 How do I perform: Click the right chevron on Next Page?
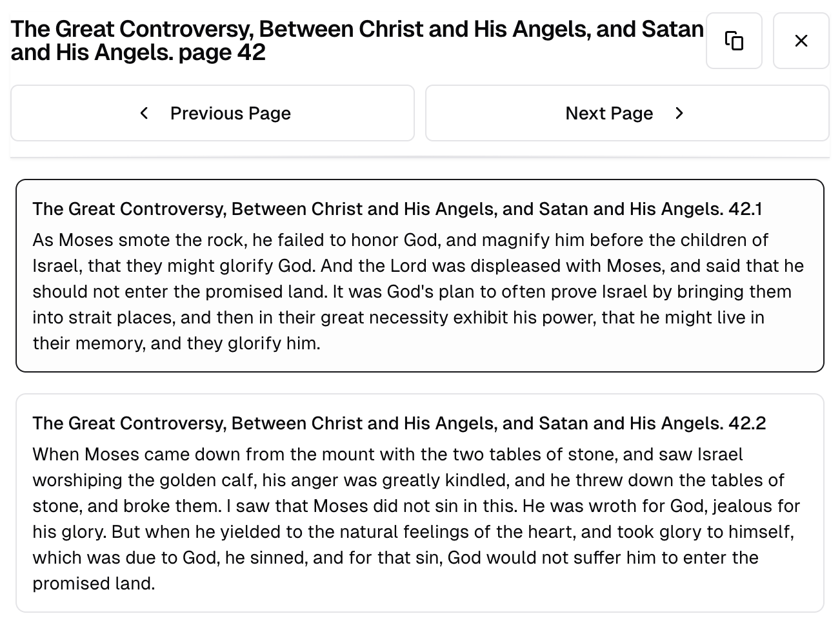(679, 113)
